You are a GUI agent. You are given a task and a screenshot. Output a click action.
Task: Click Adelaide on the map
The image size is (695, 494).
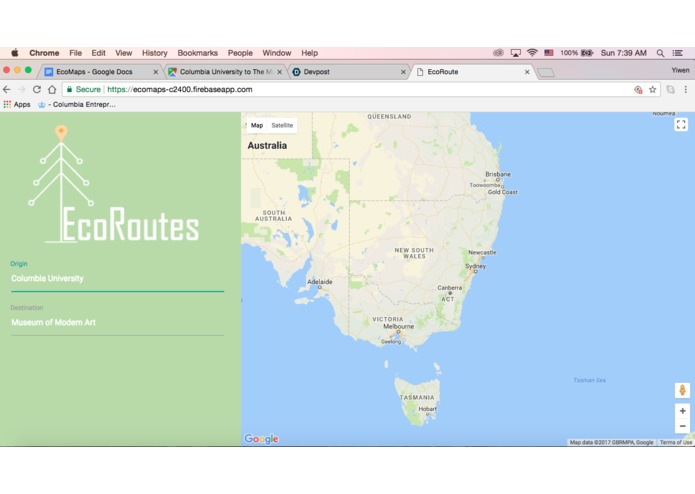click(320, 282)
